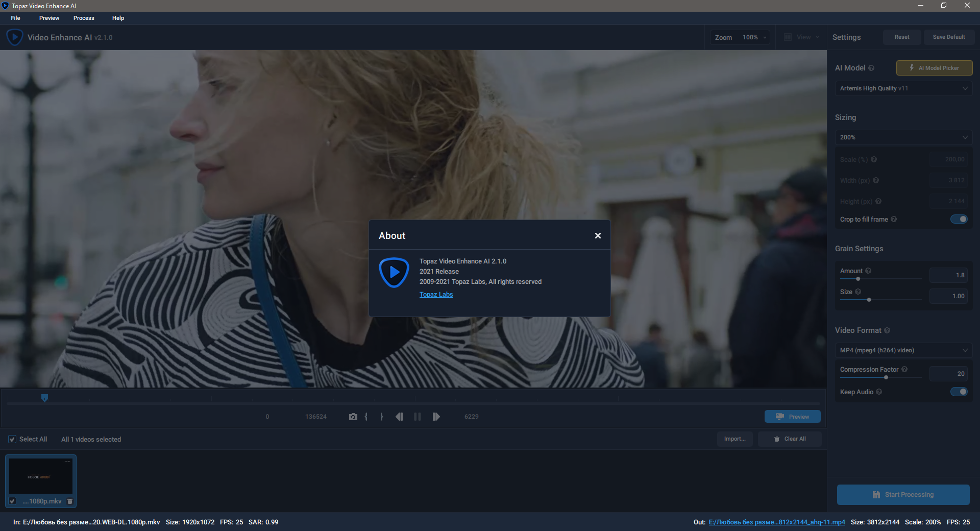This screenshot has width=980, height=531.
Task: Toggle the Select All checkbox
Action: tap(12, 439)
